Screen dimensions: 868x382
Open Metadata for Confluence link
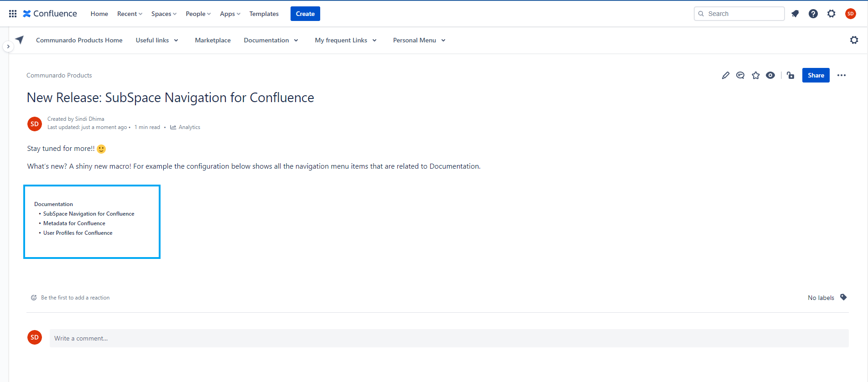pyautogui.click(x=74, y=223)
